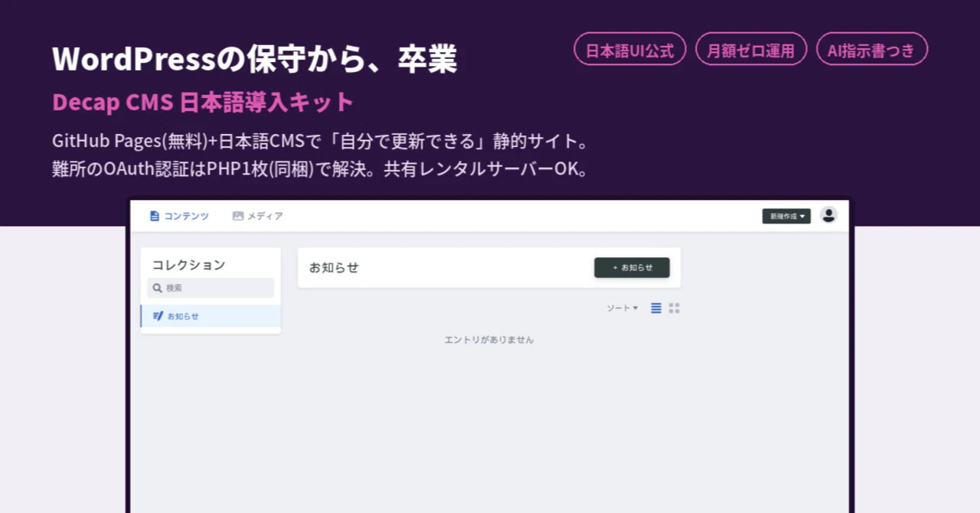This screenshot has width=980, height=513.
Task: Click the メディア image icon
Action: tap(238, 216)
